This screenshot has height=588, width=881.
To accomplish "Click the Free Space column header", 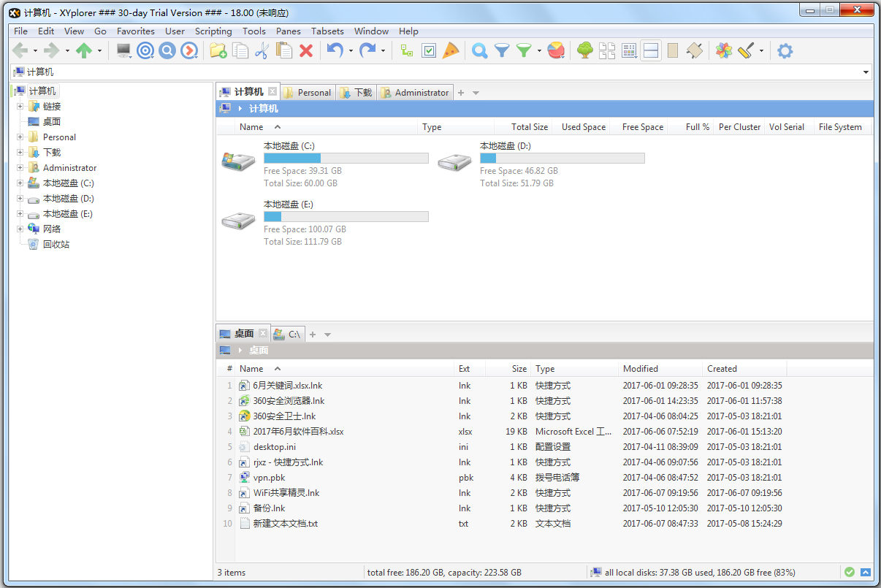I will click(x=642, y=127).
